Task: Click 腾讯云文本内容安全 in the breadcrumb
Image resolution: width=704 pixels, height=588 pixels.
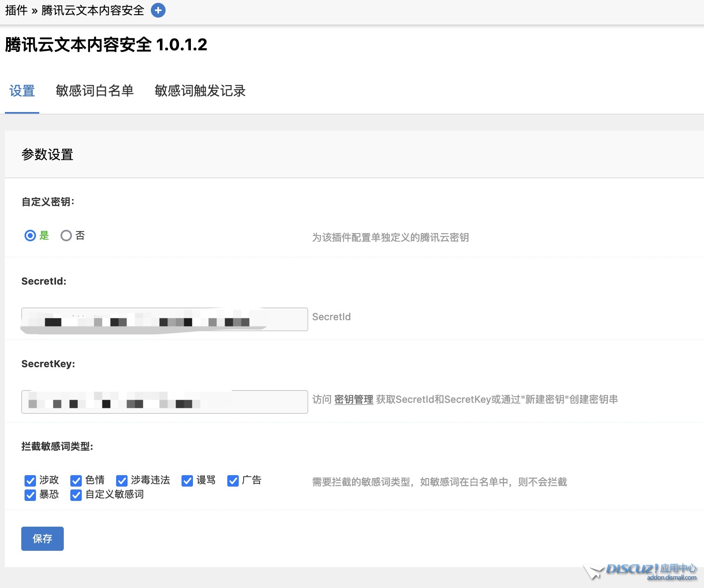Action: [x=93, y=10]
